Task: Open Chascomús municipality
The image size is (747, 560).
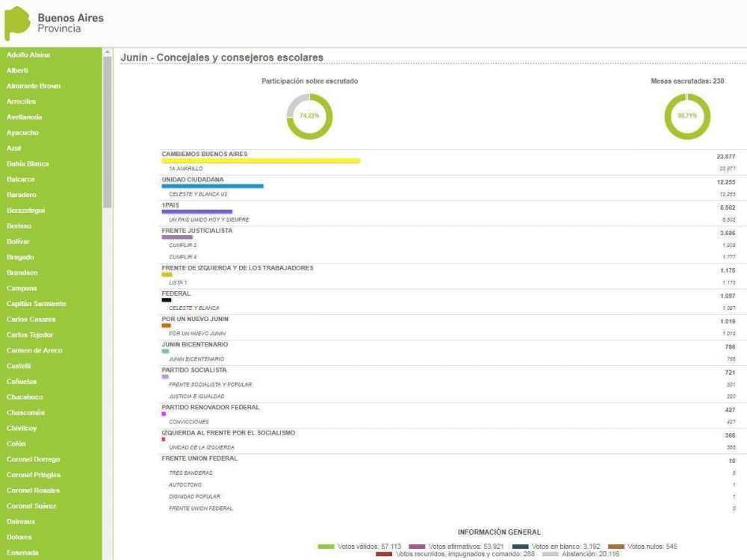Action: point(25,413)
